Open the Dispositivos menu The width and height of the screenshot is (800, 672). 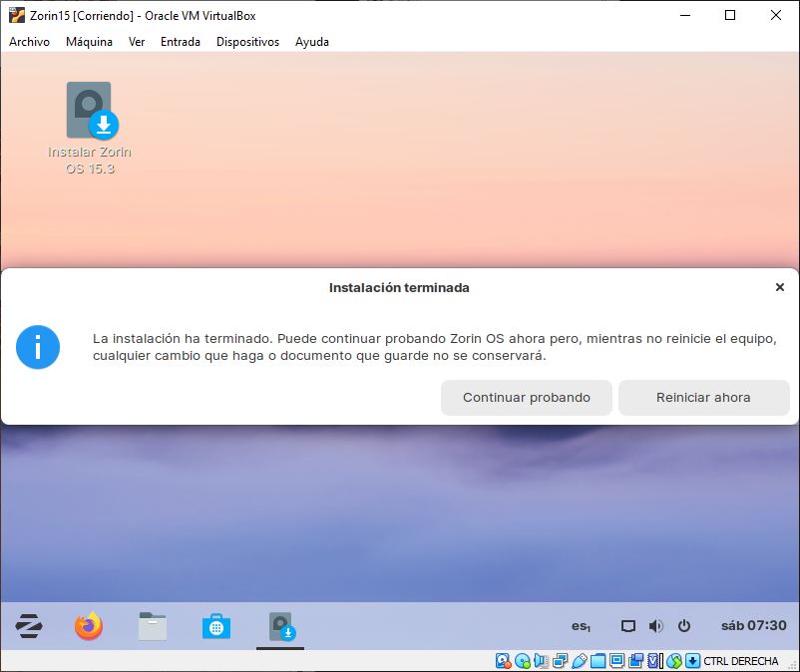point(247,42)
